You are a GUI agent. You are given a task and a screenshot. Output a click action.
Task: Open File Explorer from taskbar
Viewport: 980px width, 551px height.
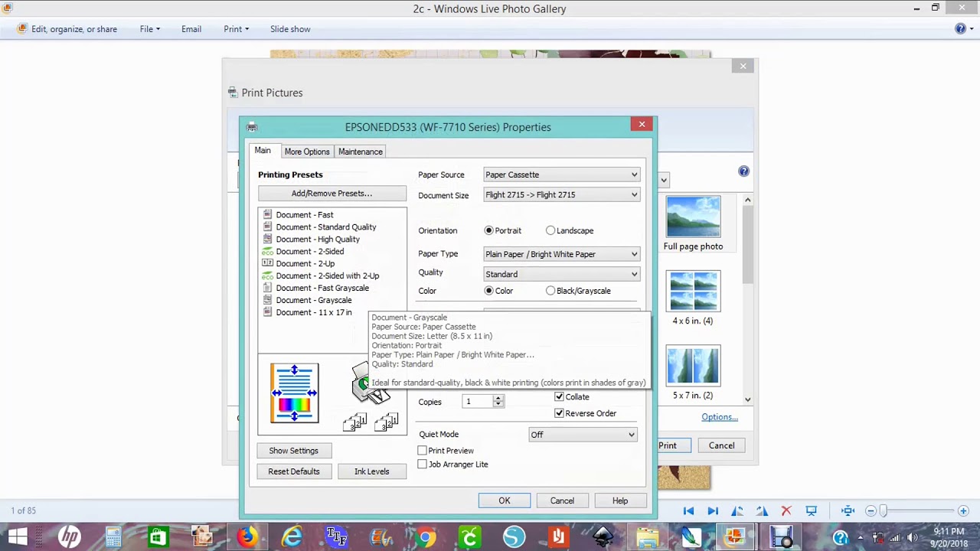pyautogui.click(x=647, y=537)
